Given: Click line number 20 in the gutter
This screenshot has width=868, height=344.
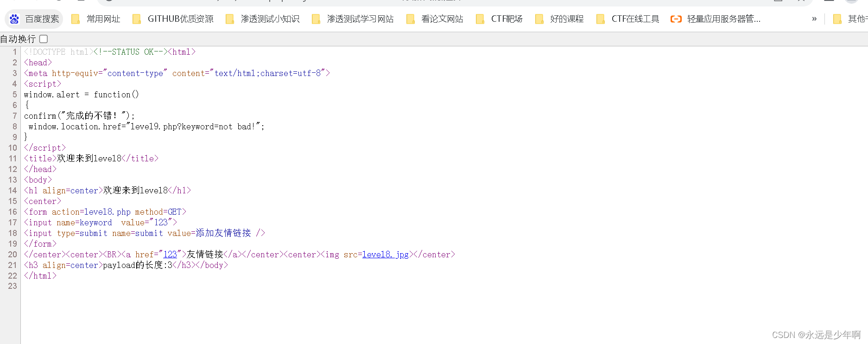Looking at the screenshot, I should 13,255.
